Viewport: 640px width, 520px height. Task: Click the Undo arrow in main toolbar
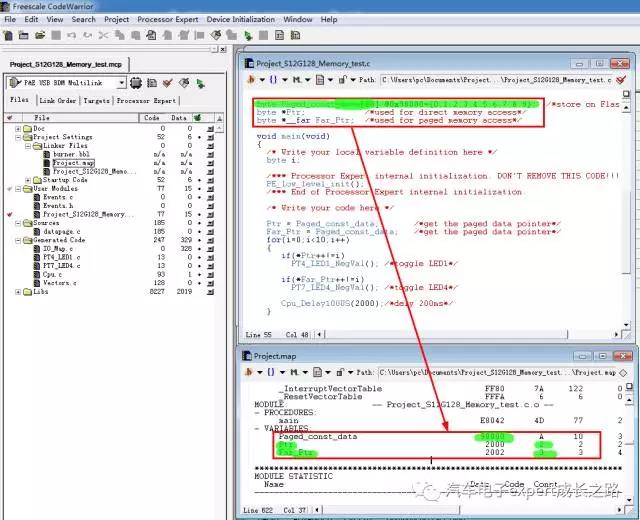[x=71, y=36]
